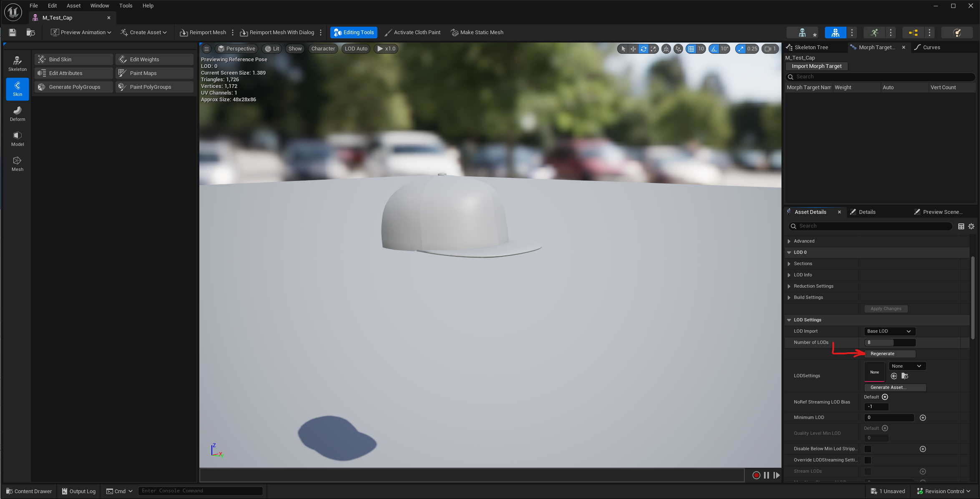980x499 pixels.
Task: Click the Regenerate button
Action: click(890, 354)
